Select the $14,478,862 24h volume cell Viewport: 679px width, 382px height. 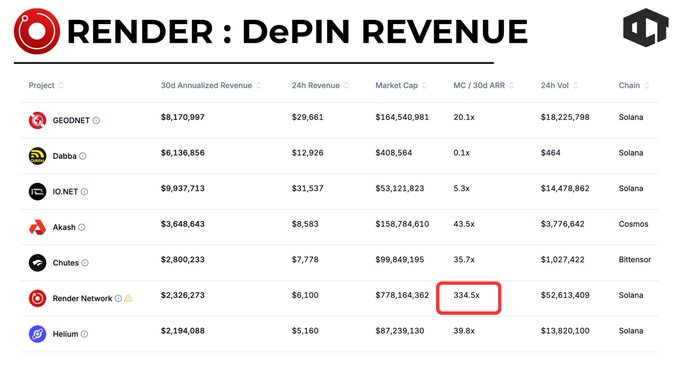coord(565,188)
